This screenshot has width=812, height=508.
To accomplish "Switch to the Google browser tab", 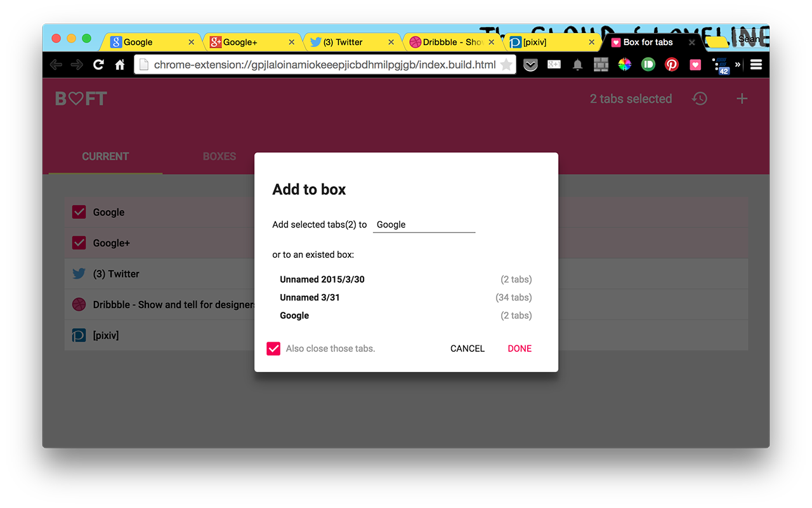I will pyautogui.click(x=151, y=42).
